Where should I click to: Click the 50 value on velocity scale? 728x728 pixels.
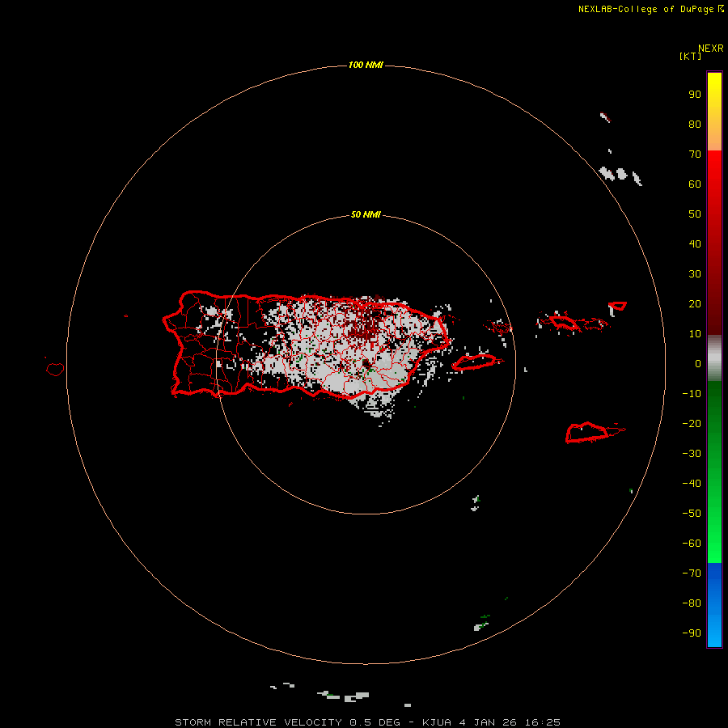point(695,214)
